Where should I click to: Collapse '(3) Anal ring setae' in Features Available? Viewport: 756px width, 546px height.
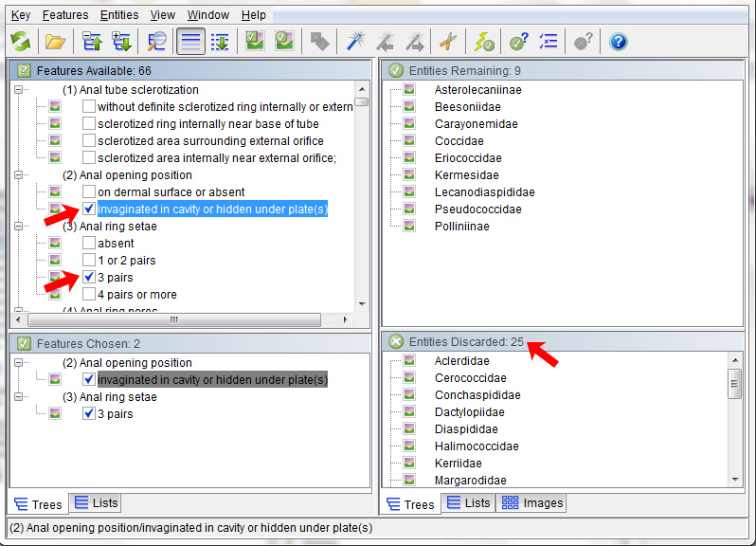[x=17, y=227]
